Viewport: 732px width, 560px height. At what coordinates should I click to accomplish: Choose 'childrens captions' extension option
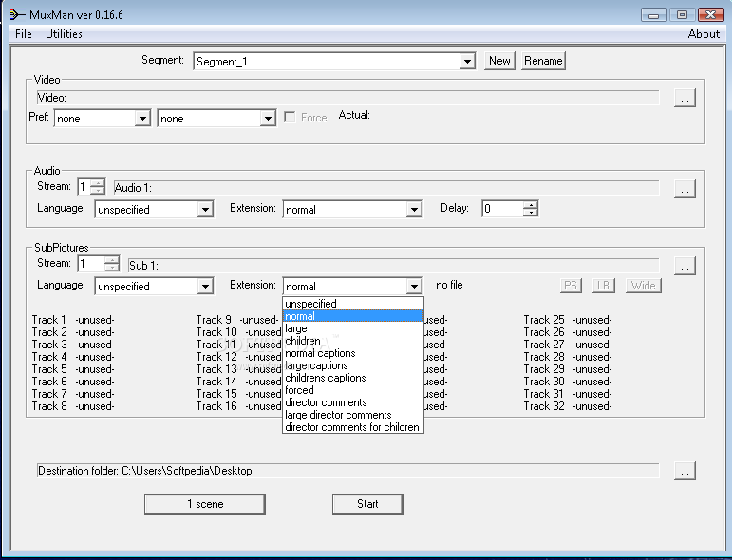353,378
